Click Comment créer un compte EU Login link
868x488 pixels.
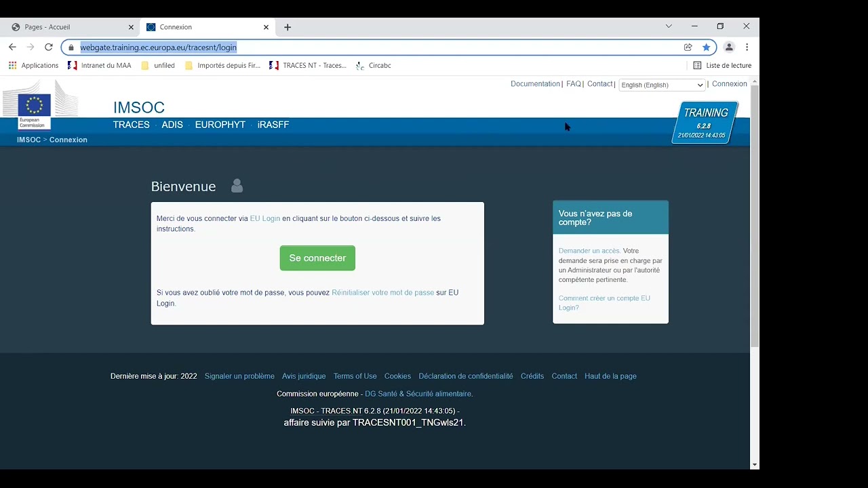(x=604, y=303)
